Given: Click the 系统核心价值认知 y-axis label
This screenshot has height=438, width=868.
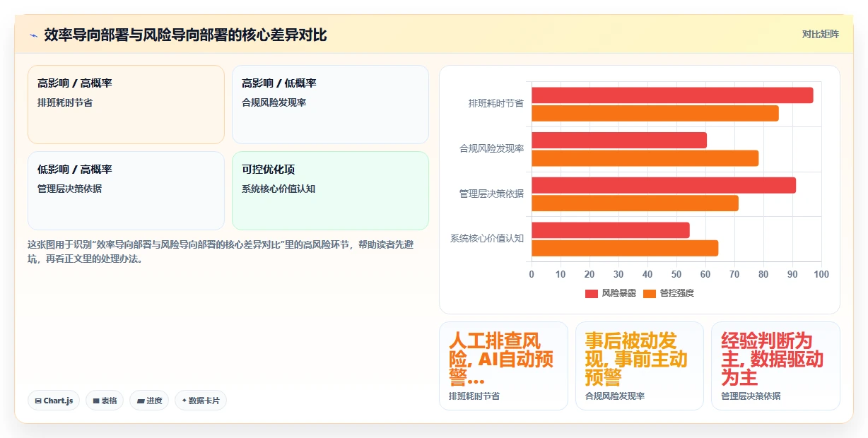Looking at the screenshot, I should point(487,239).
